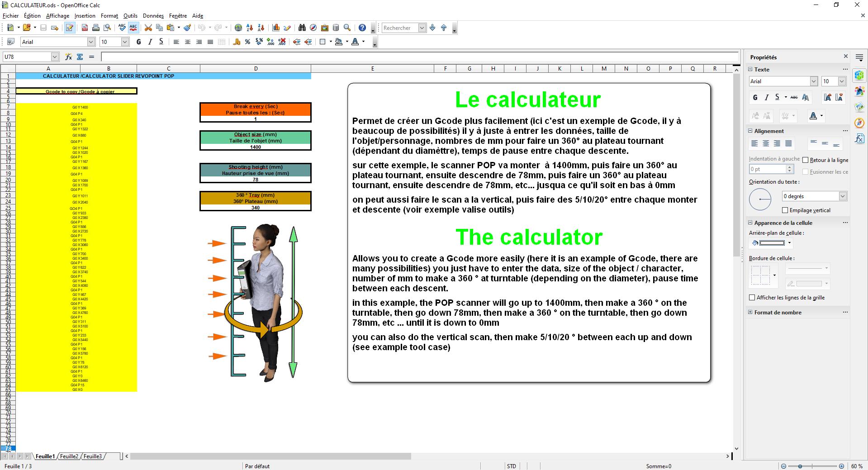Click Find Previous up arrow button
Screen dimensions: 868x470
pos(444,28)
